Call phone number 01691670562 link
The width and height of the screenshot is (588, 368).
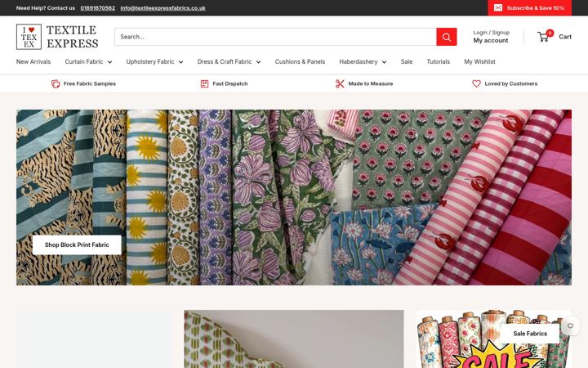tap(97, 8)
